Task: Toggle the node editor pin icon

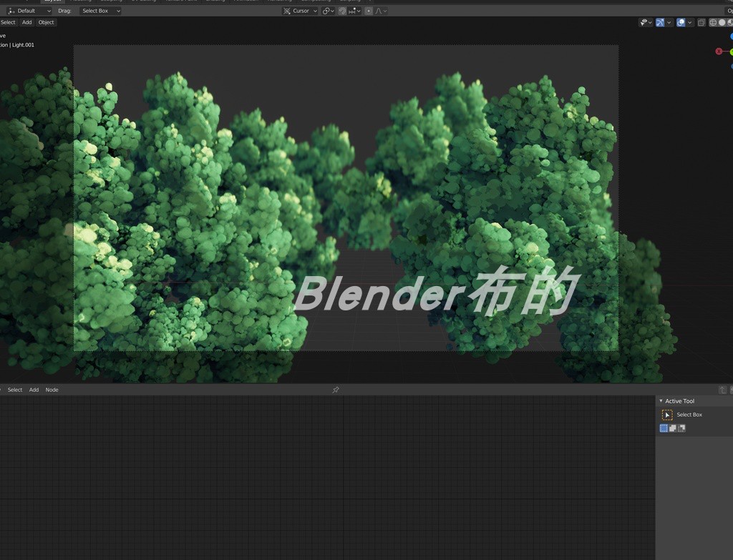Action: (x=336, y=390)
